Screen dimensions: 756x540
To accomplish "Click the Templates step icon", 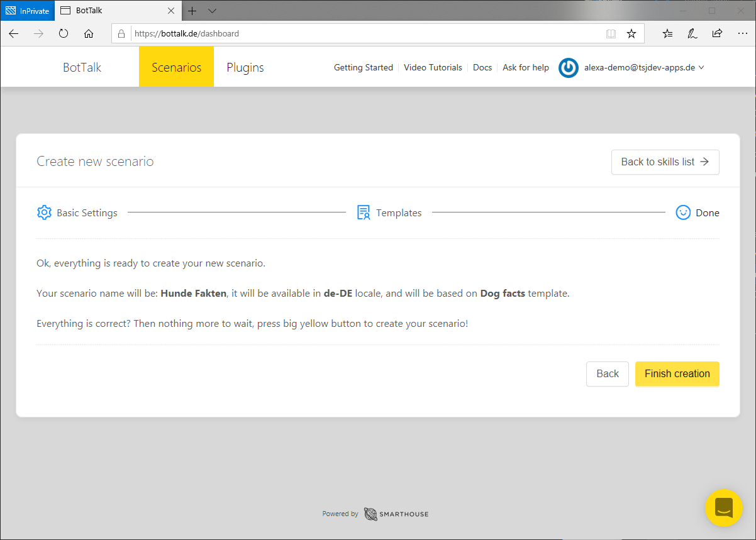I will pos(364,212).
